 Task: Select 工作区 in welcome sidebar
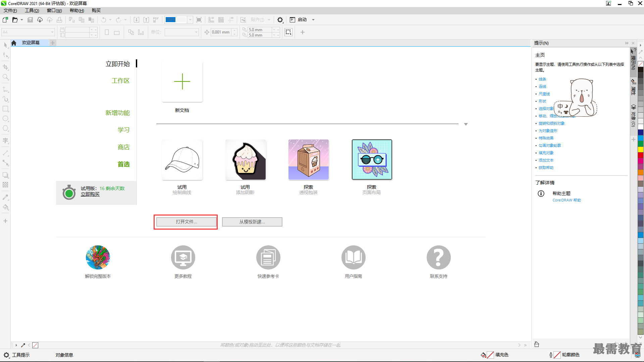coord(121,81)
